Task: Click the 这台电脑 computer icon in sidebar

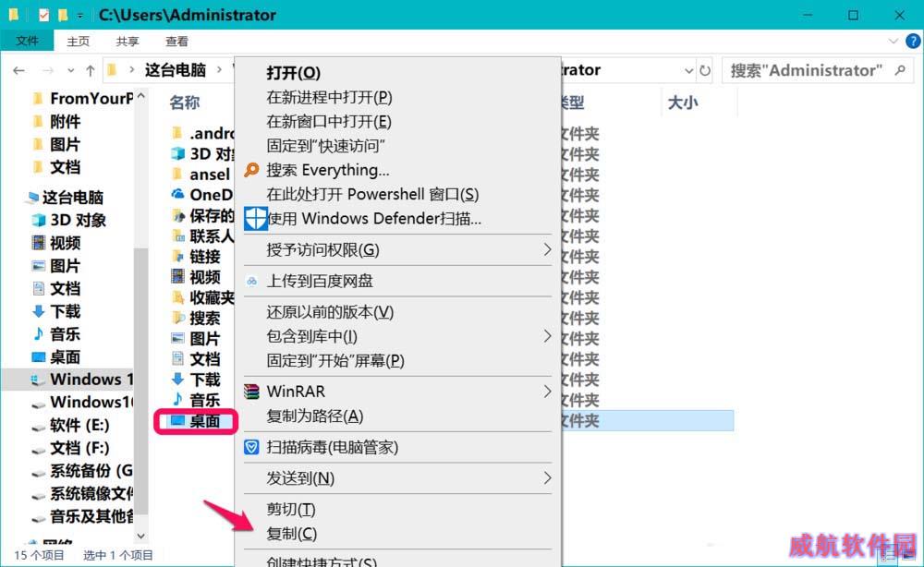Action: [x=31, y=198]
